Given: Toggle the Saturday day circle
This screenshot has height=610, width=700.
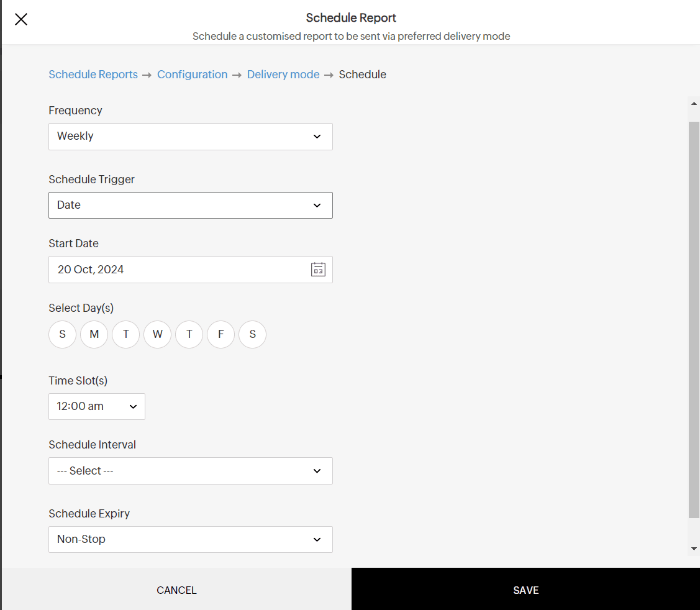Looking at the screenshot, I should coord(253,334).
